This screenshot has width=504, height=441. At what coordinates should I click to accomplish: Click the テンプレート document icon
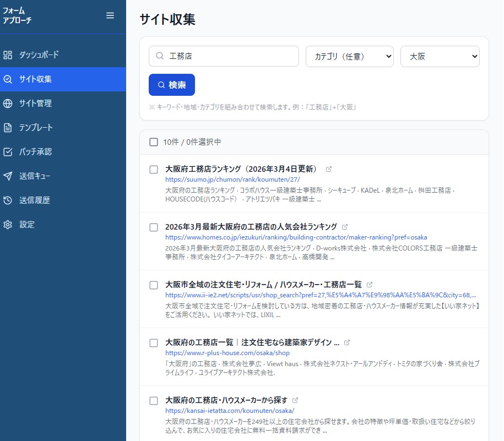(8, 127)
